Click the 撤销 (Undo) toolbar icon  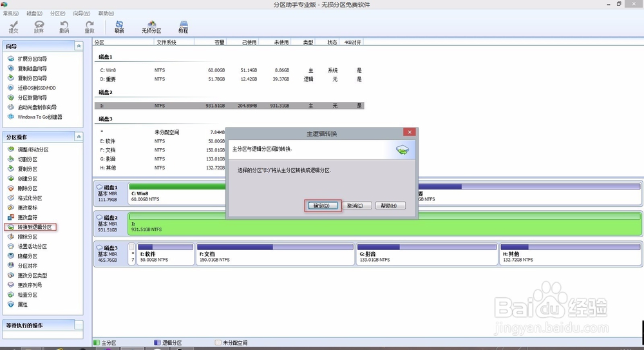[64, 27]
